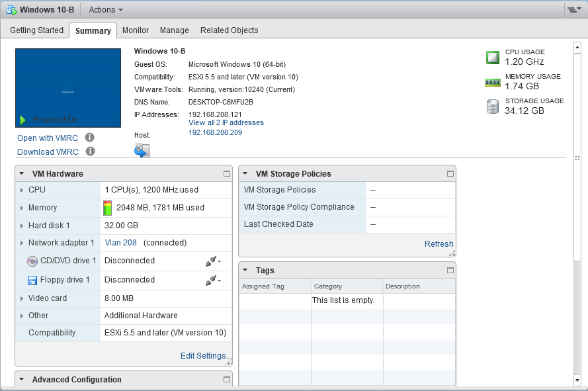Maximize the Tags panel
This screenshot has height=391, width=588.
pos(450,271)
